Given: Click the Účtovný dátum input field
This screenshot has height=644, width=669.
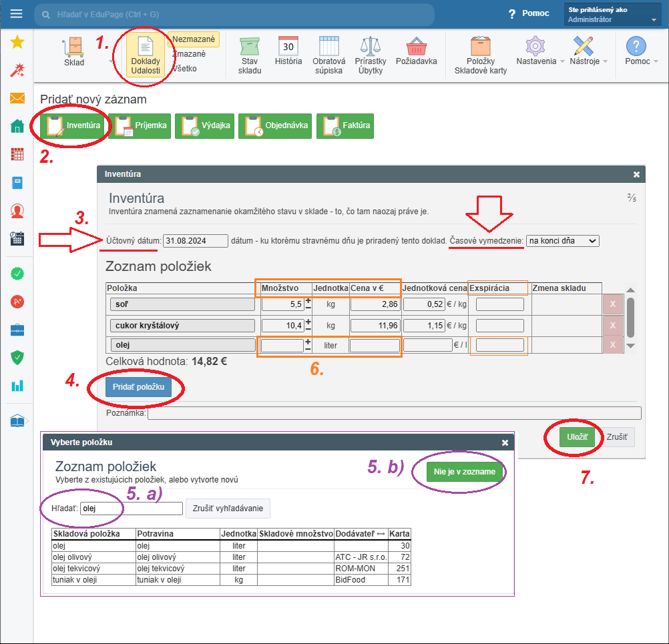Looking at the screenshot, I should [x=195, y=241].
